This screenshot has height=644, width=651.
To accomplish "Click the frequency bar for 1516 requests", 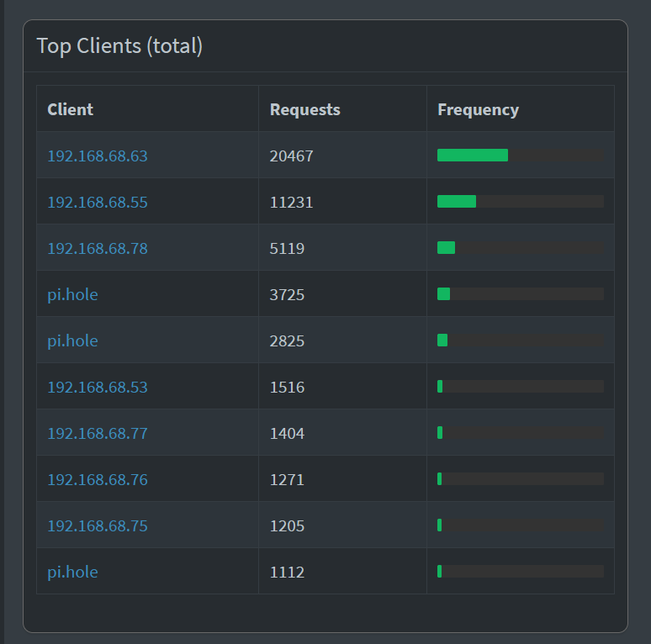I will (x=521, y=387).
